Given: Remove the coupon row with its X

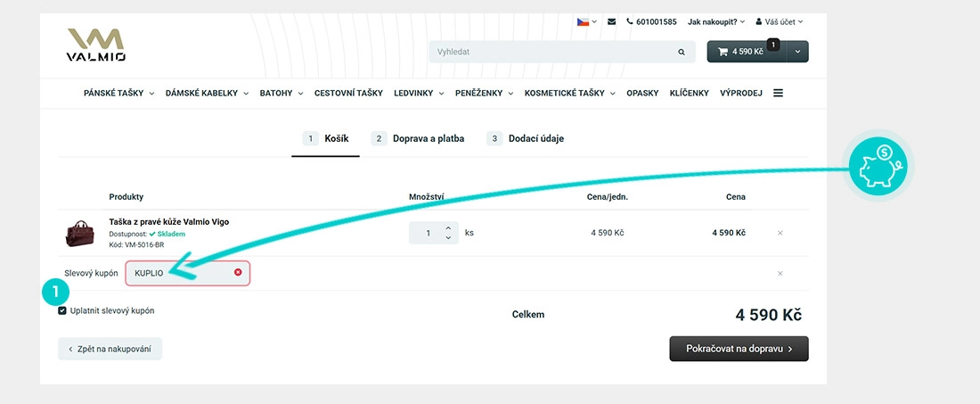Looking at the screenshot, I should pyautogui.click(x=780, y=273).
